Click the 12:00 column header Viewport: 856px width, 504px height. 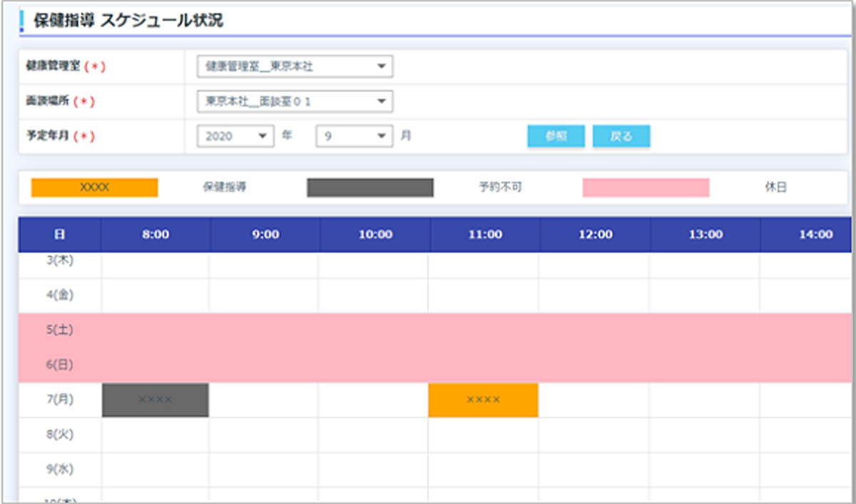596,235
